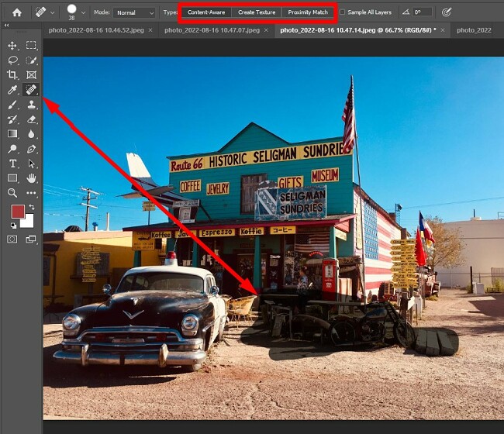Viewport: 504px width, 434px height.
Task: Select the Dodge tool
Action: (12, 149)
